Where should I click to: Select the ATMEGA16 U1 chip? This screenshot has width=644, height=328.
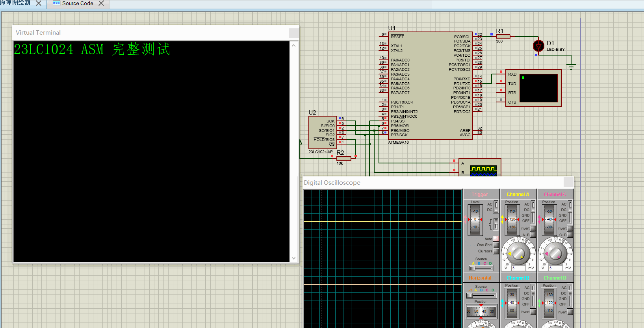[430, 85]
